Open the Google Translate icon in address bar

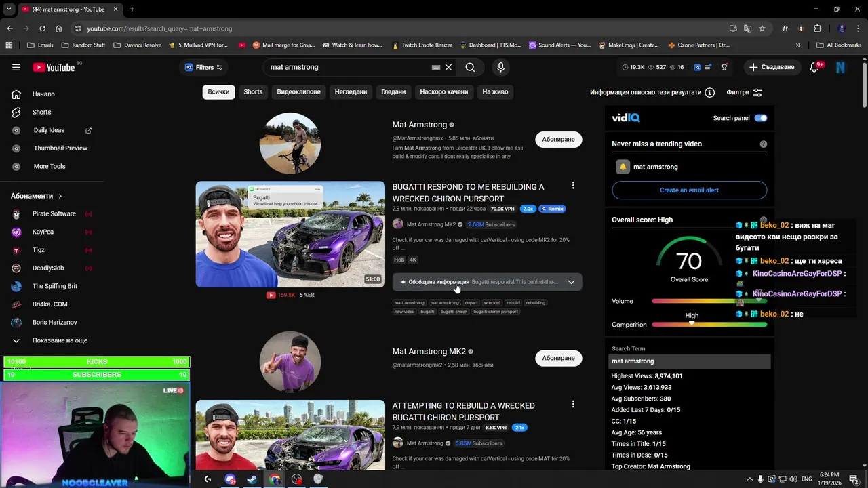click(x=747, y=28)
